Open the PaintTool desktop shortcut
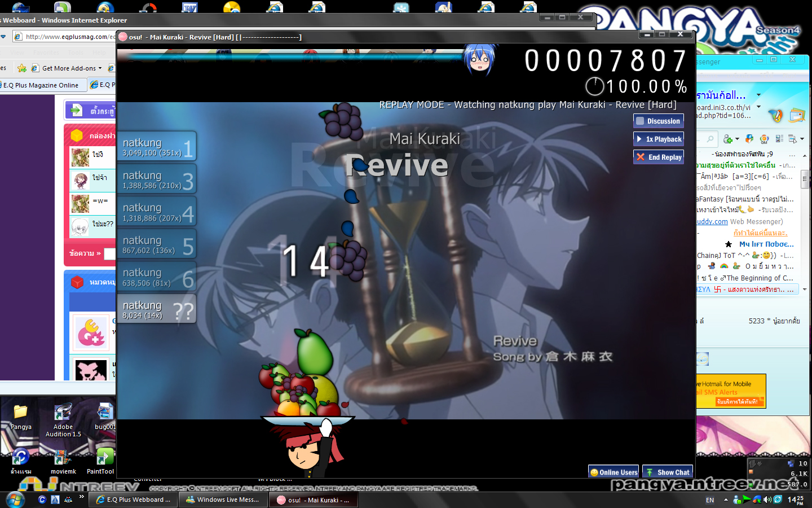Image resolution: width=812 pixels, height=508 pixels. [100, 462]
